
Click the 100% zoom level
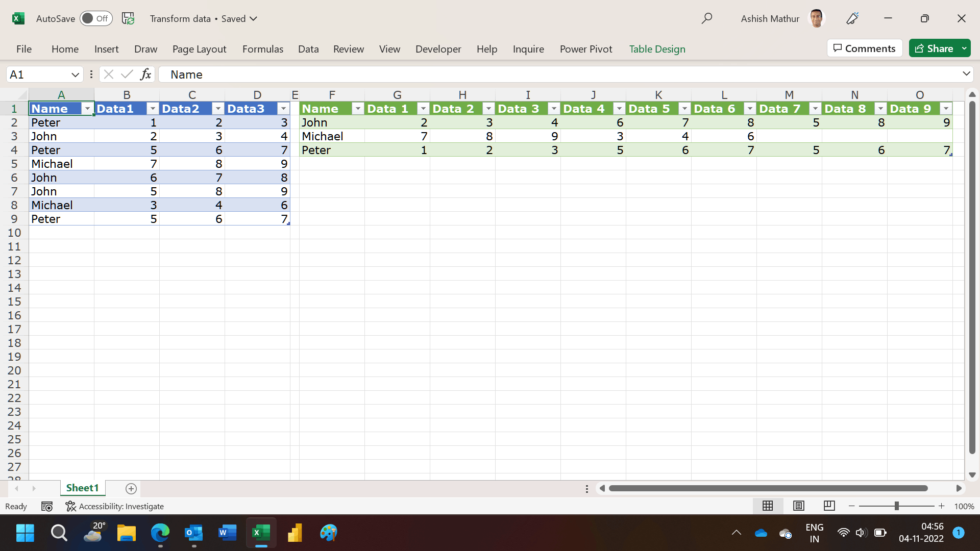[964, 507]
